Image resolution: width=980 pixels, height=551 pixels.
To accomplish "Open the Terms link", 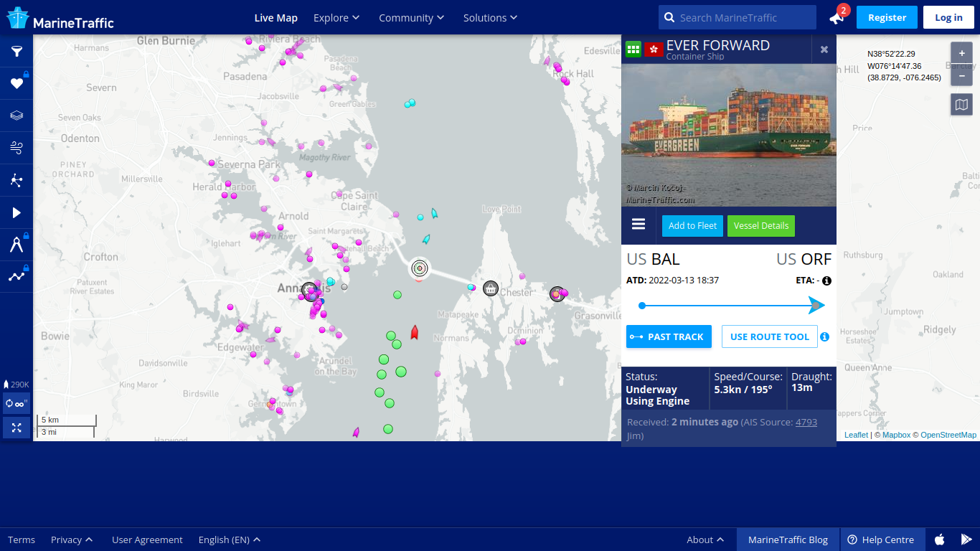I will point(22,540).
